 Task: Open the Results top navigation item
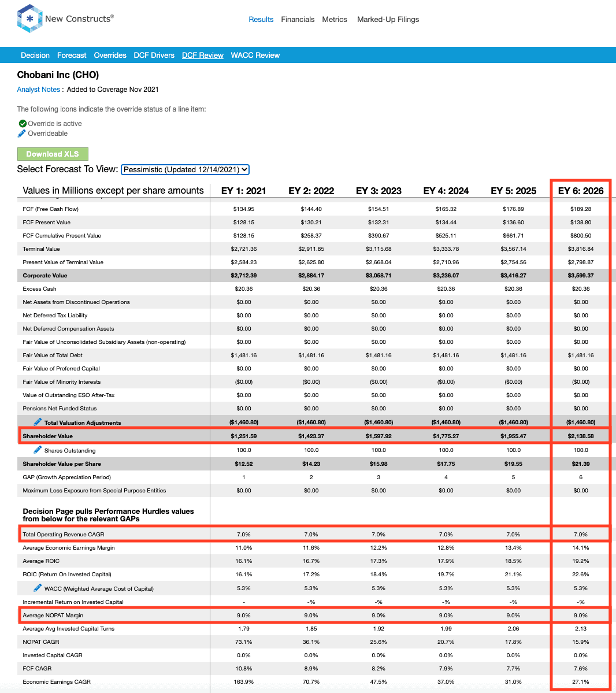[x=261, y=20]
